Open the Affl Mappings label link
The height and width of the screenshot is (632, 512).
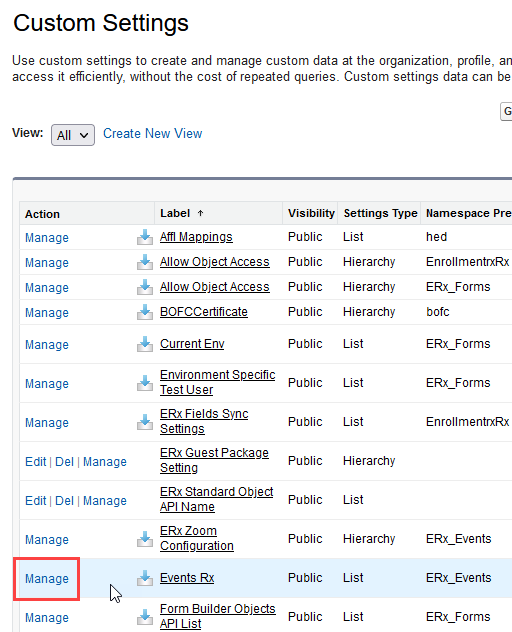point(196,237)
